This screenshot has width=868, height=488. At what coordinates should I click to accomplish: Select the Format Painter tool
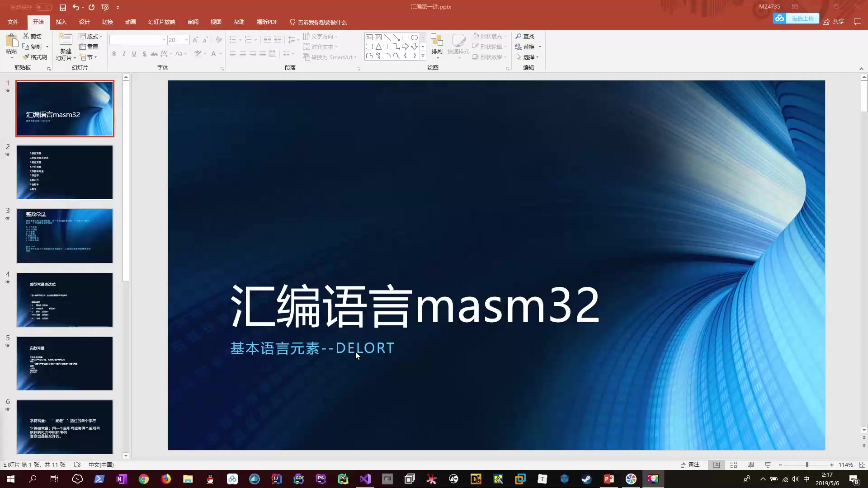tap(35, 57)
